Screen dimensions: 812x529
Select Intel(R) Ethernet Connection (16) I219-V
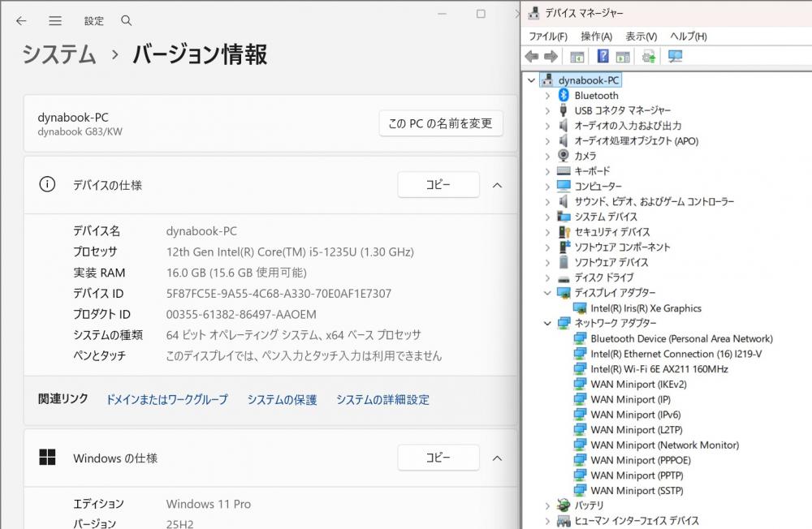click(x=676, y=354)
